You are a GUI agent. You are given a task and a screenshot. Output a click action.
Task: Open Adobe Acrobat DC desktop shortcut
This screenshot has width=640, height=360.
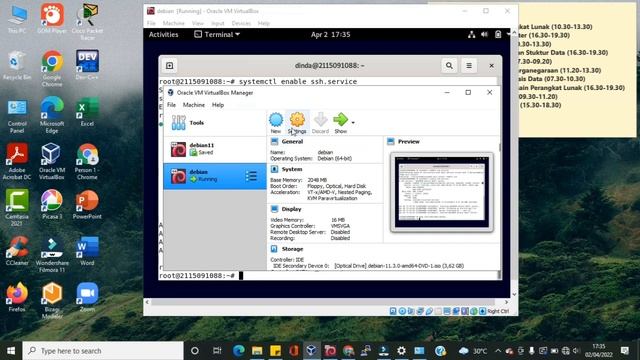click(x=17, y=162)
